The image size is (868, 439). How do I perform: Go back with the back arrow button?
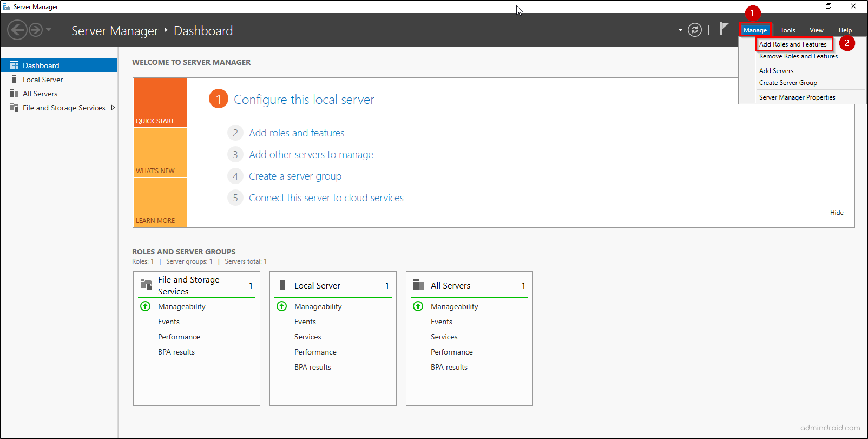coord(17,30)
